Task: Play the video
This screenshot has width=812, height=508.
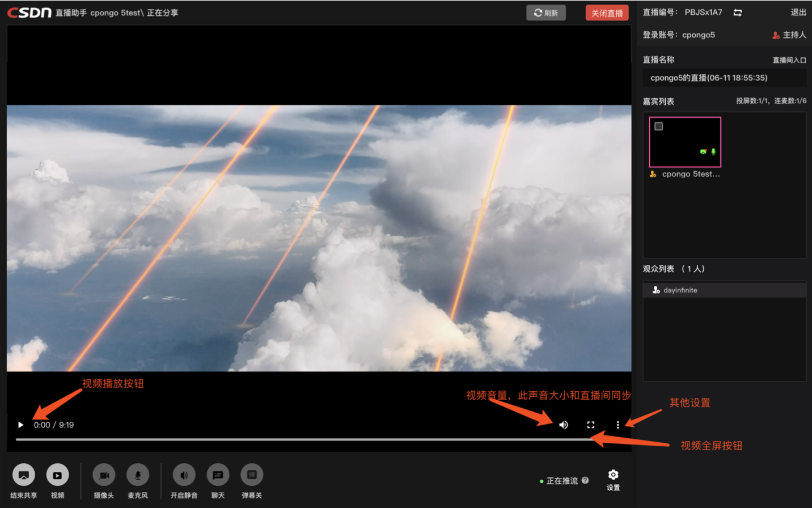Action: point(20,425)
